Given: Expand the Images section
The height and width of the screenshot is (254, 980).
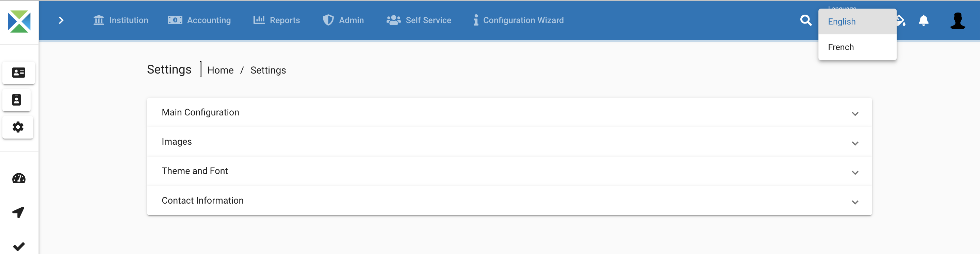Looking at the screenshot, I should 509,142.
